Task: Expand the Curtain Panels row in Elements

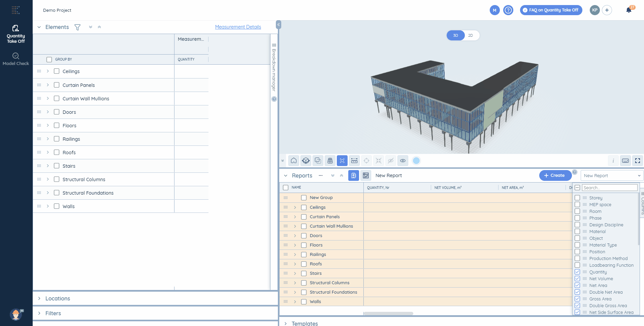Action: coord(48,85)
